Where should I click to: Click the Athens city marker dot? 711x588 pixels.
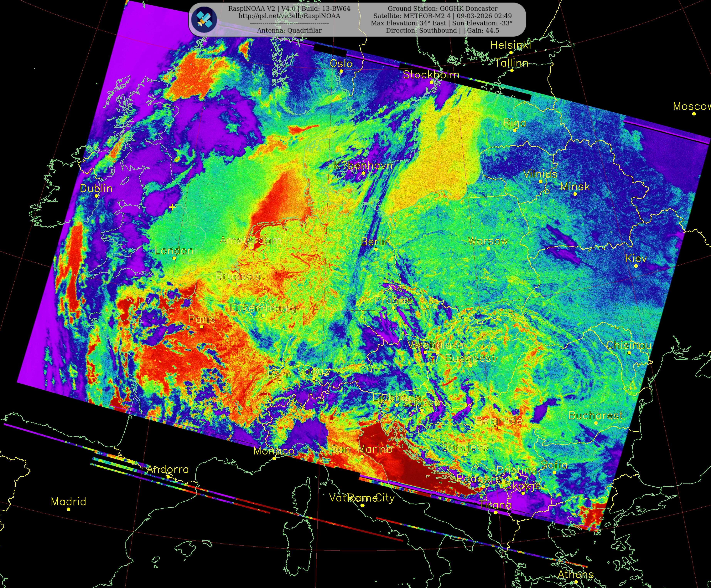tap(576, 582)
